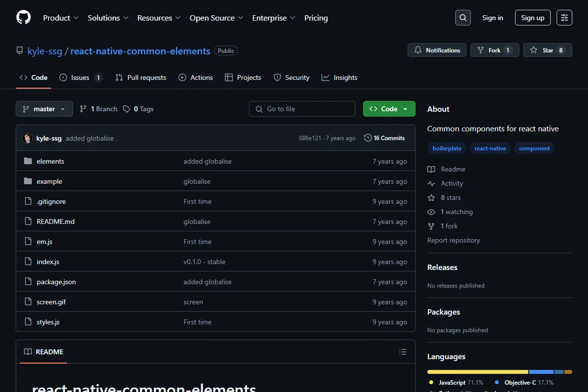Open the search magnifier button in header
The width and height of the screenshot is (588, 392).
click(463, 18)
